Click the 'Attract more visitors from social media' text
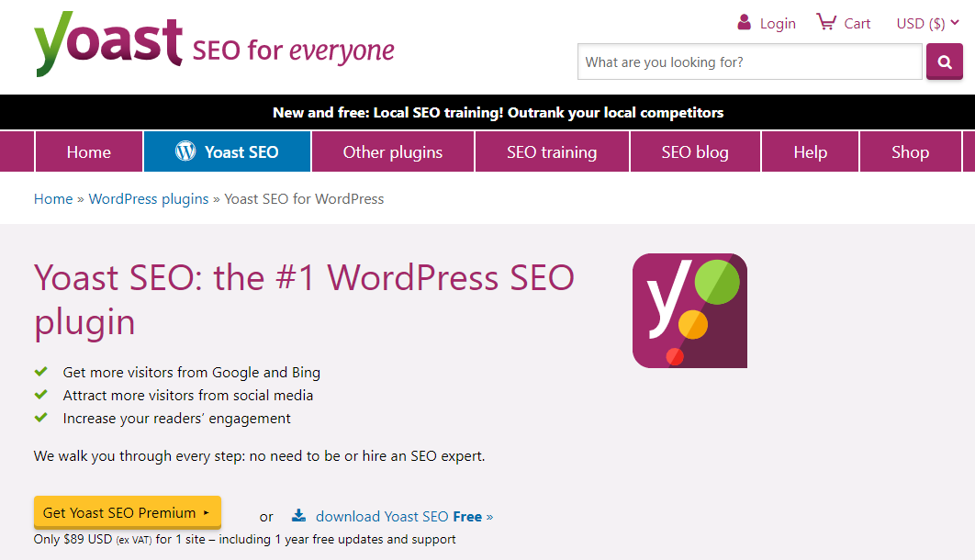 pos(188,396)
